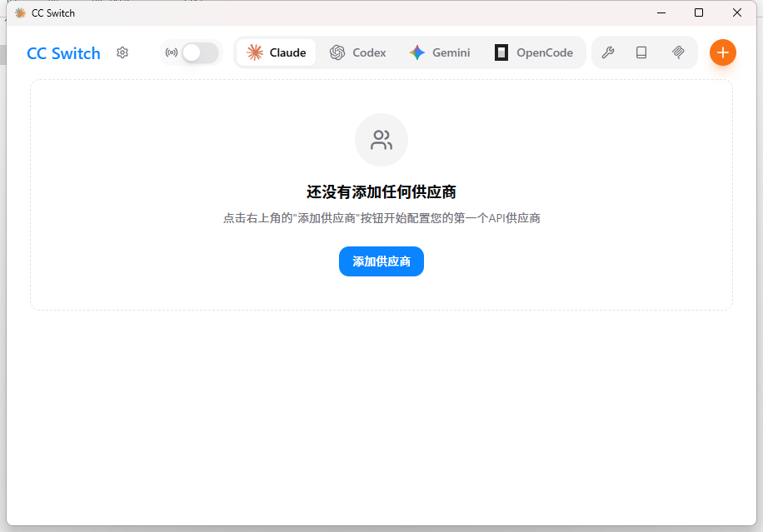
Task: Close the CC Switch window
Action: point(737,12)
